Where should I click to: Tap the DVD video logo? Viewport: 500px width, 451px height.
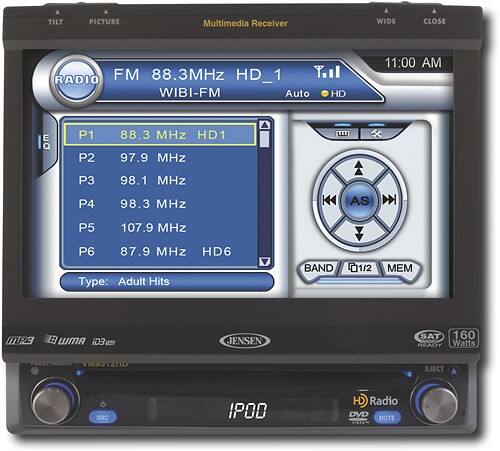[359, 417]
